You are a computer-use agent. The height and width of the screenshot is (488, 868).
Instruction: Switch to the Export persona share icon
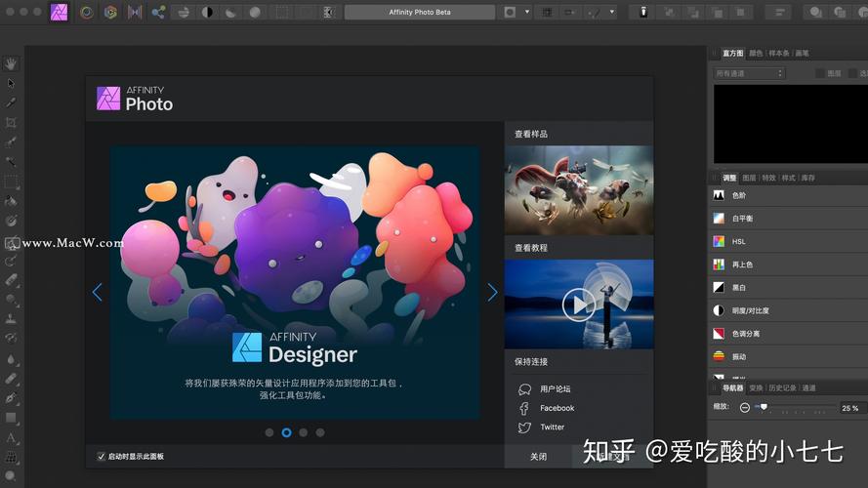coord(158,12)
